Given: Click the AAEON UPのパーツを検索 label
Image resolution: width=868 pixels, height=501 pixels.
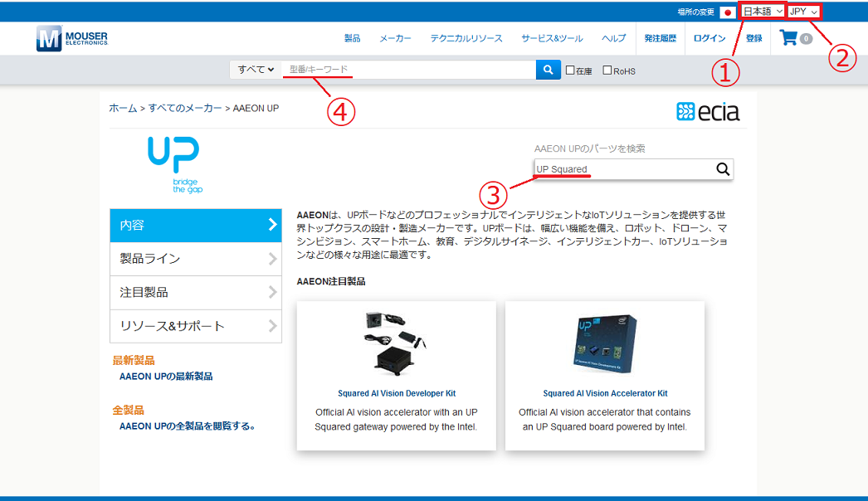Looking at the screenshot, I should point(589,148).
